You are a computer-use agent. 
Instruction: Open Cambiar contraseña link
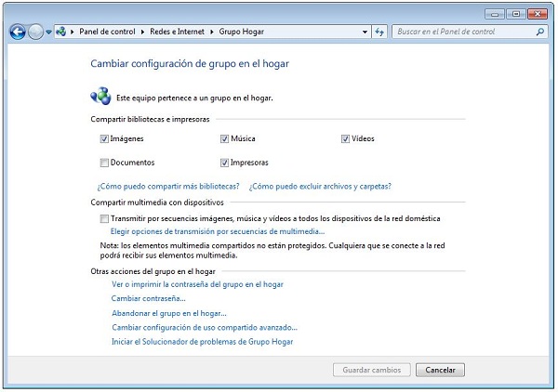[x=148, y=298]
